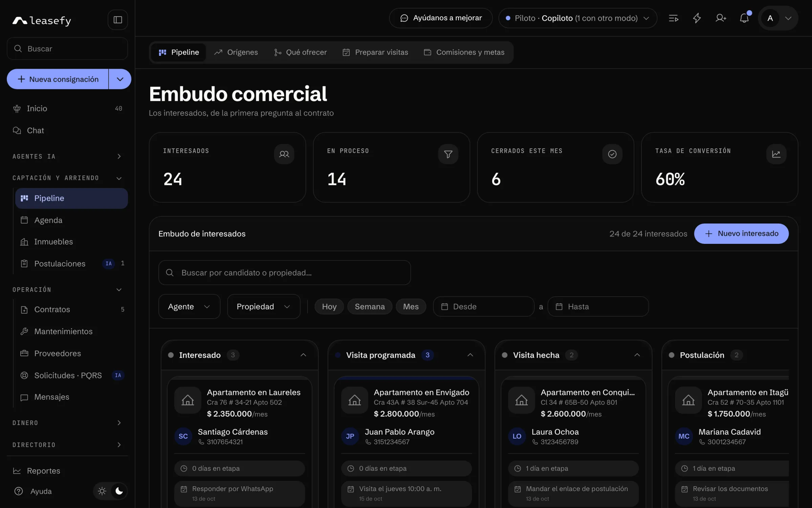The image size is (812, 508).
Task: Toggle the Semana date filter chip
Action: (x=369, y=306)
